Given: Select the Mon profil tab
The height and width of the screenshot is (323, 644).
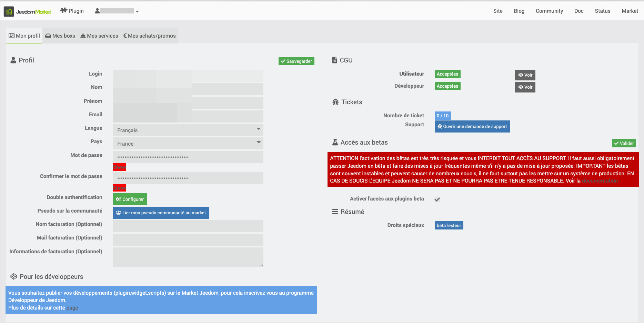Looking at the screenshot, I should (x=24, y=36).
